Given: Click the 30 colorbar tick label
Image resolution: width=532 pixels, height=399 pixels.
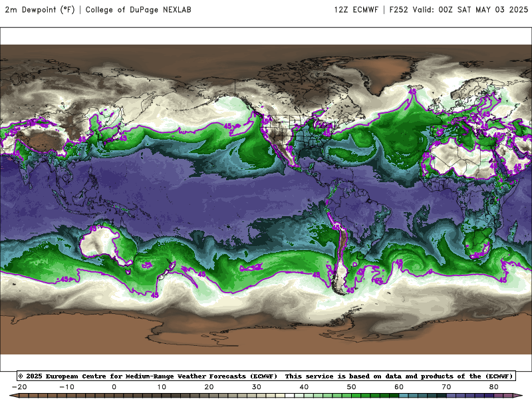Looking at the screenshot, I should [257, 387].
